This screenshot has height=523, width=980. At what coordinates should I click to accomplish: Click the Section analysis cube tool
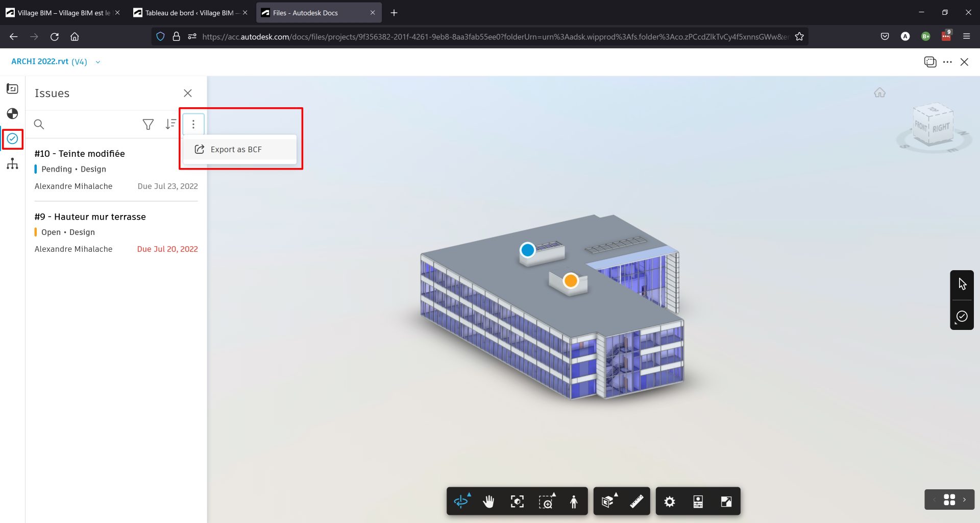(608, 502)
